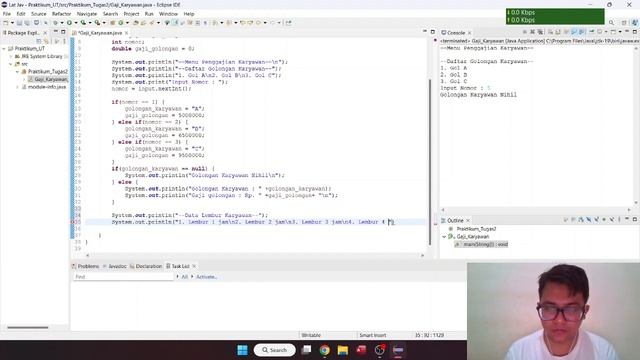The image size is (640, 360).
Task: Click the Activate... link in Task List
Action: [x=207, y=277]
